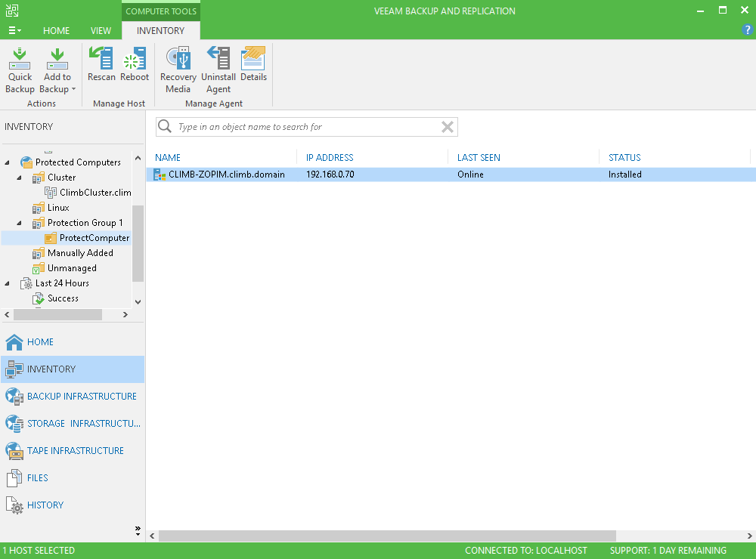The height and width of the screenshot is (559, 756).
Task: Click the tree scroll-up arrow
Action: pyautogui.click(x=138, y=158)
